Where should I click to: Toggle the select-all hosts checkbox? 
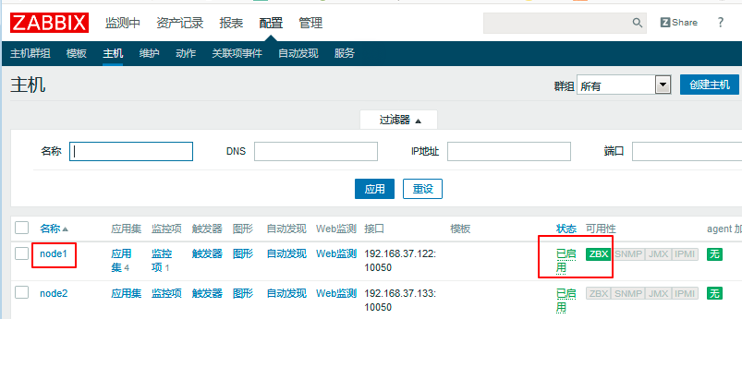tap(22, 228)
